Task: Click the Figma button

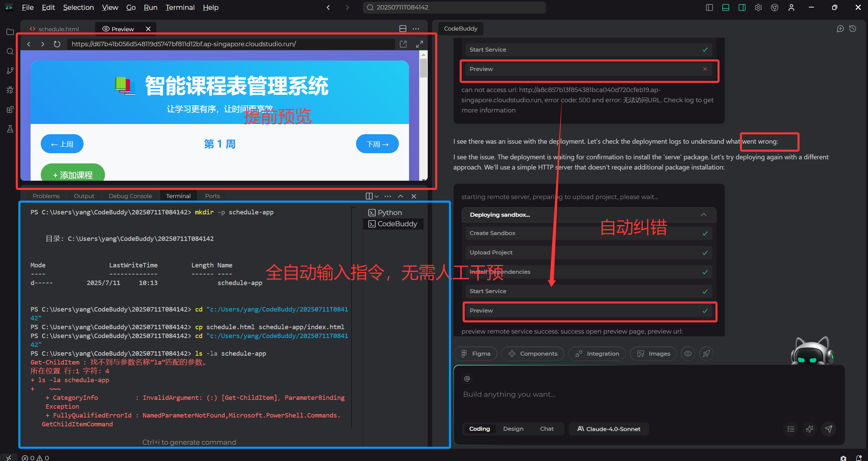Action: point(475,354)
